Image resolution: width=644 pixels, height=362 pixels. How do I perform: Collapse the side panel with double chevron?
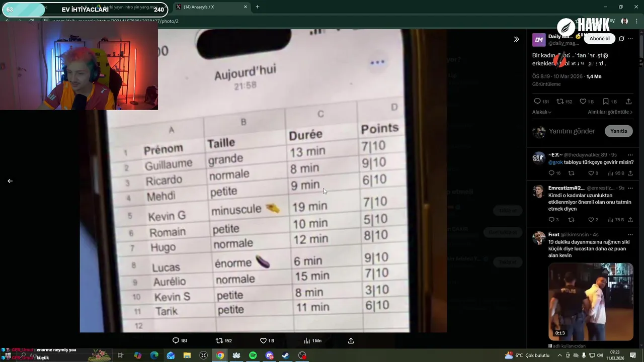[x=516, y=39]
